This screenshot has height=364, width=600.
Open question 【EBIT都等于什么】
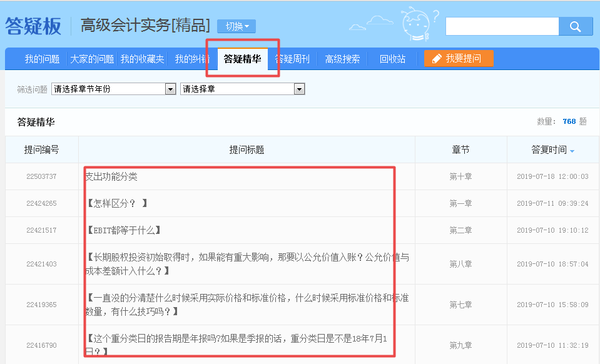(x=123, y=230)
